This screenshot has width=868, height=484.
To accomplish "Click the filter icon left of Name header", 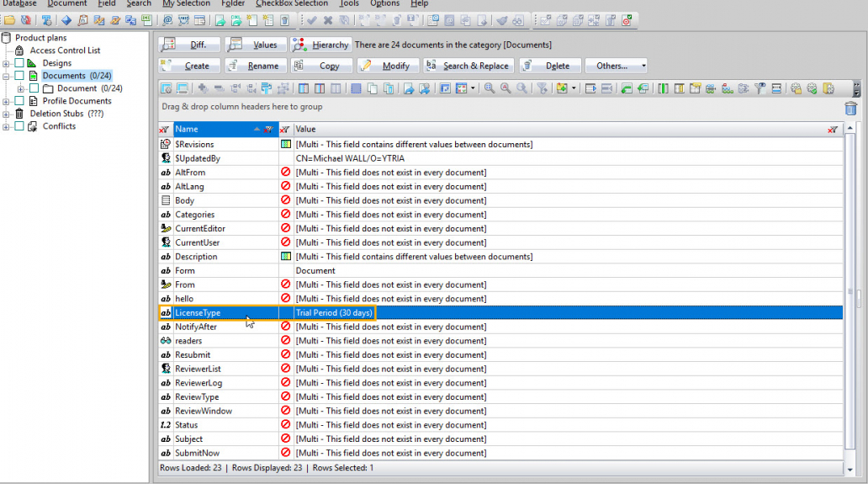I will click(164, 130).
